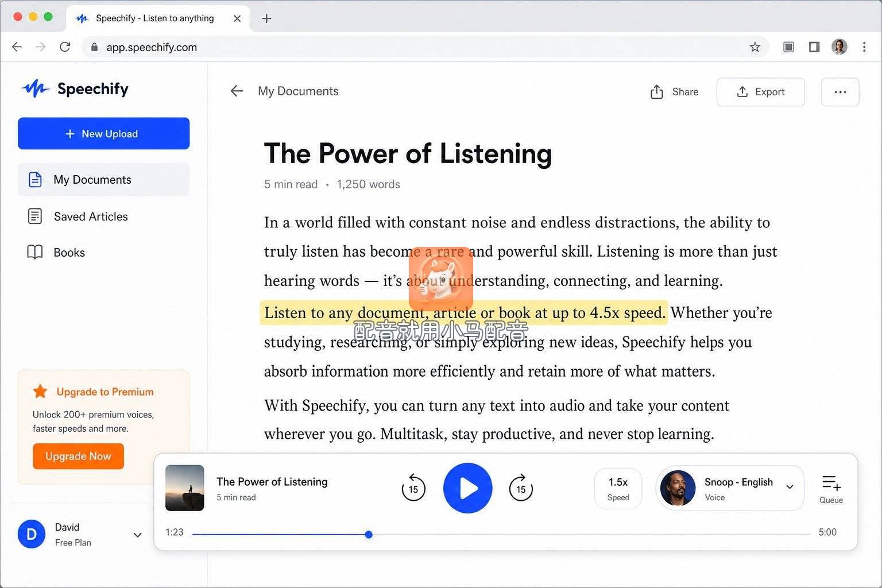Click the highlighted sentence about 4.5x speed
This screenshot has width=882, height=588.
pos(464,312)
